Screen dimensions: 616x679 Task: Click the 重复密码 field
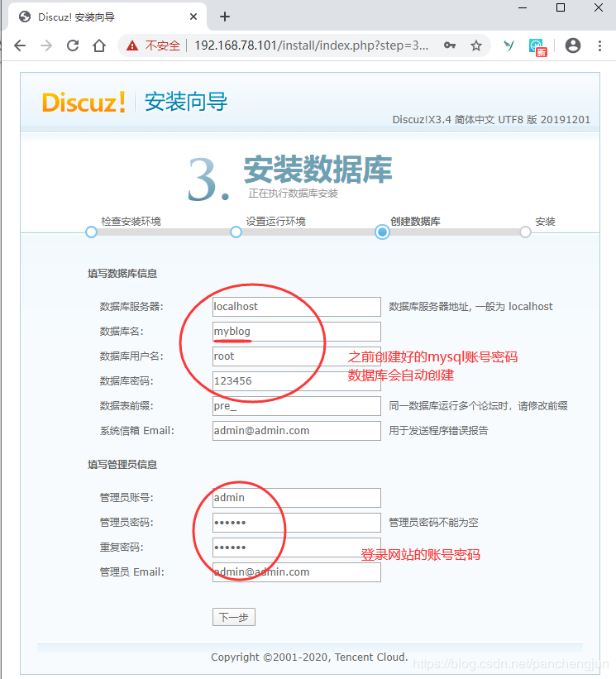pos(297,548)
